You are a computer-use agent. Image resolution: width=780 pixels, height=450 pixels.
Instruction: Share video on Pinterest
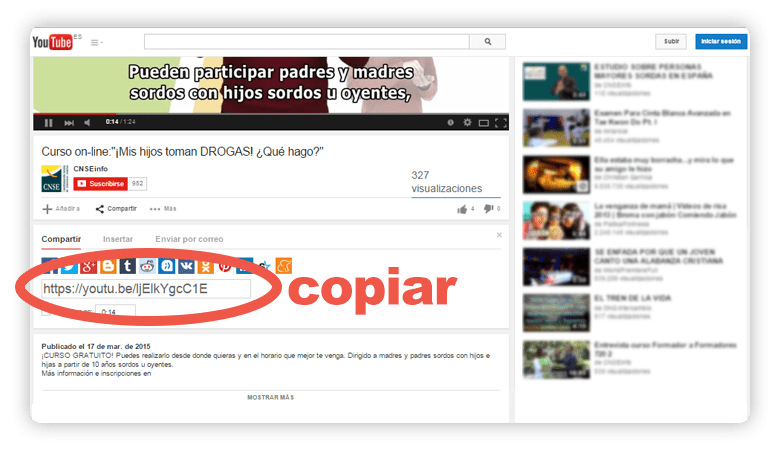pyautogui.click(x=225, y=266)
